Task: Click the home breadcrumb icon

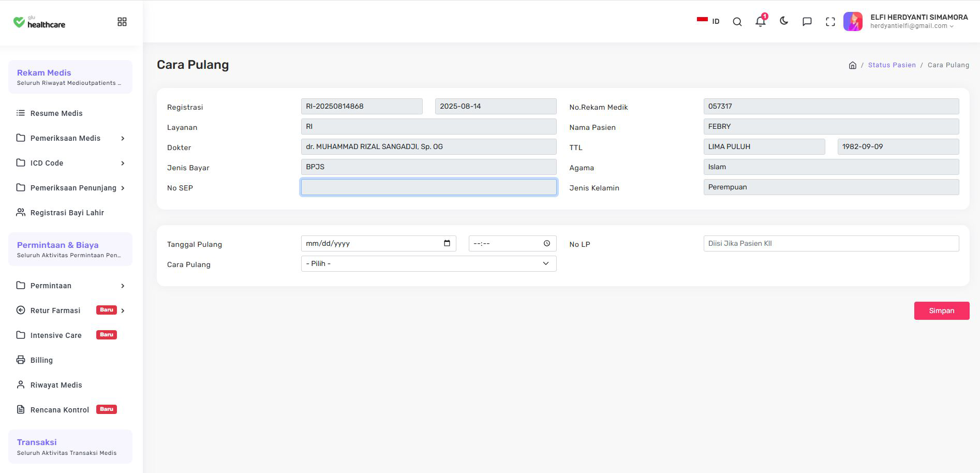Action: [x=853, y=65]
